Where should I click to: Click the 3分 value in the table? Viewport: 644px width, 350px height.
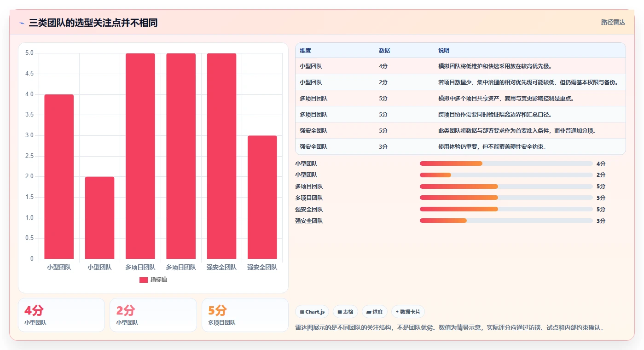click(383, 147)
